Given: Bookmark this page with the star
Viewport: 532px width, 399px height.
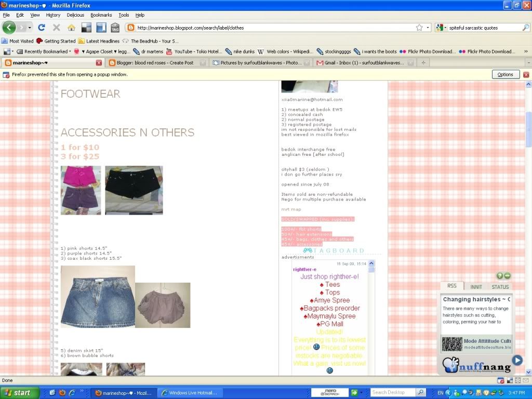Looking at the screenshot, I should (x=419, y=28).
